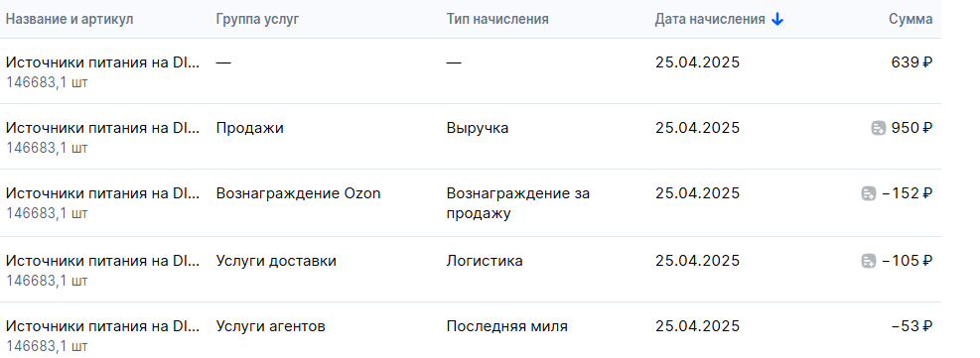Click the Группа услуг column header
The width and height of the screenshot is (980, 358).
click(x=257, y=19)
